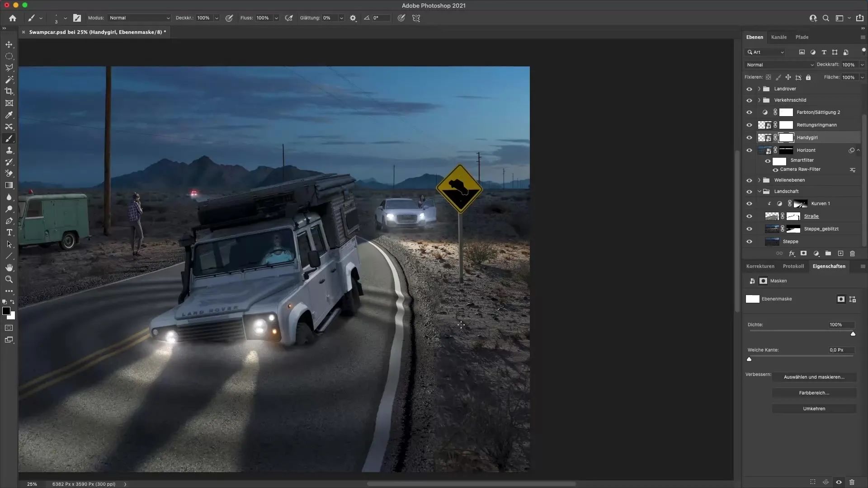The height and width of the screenshot is (488, 868).
Task: Toggle visibility of the Smartfilter
Action: pyautogui.click(x=767, y=160)
